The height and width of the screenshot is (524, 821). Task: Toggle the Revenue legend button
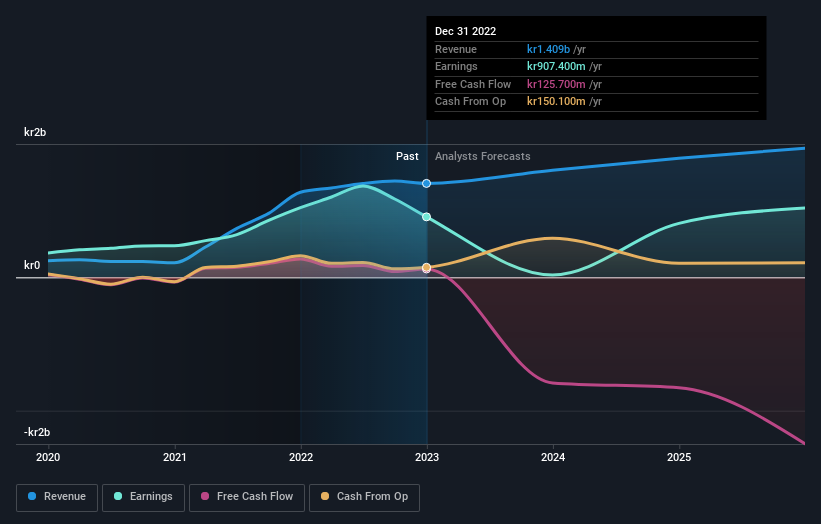(57, 497)
